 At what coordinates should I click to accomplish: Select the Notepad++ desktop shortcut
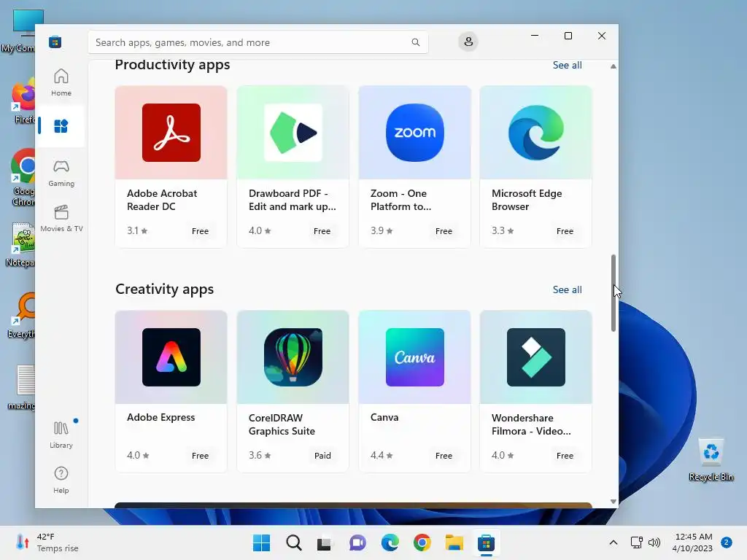21,245
